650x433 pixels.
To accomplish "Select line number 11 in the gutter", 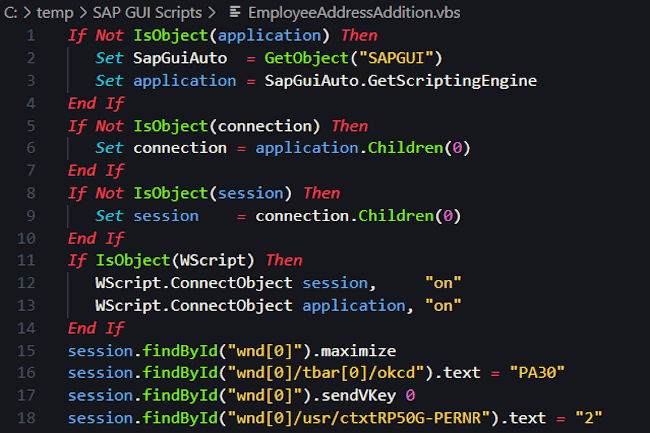I will tap(29, 260).
